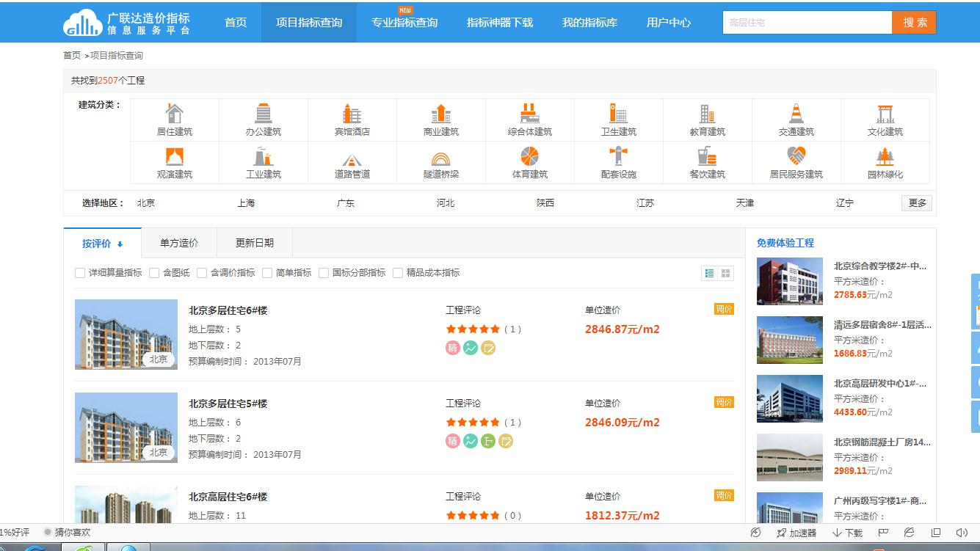The height and width of the screenshot is (551, 980).
Task: Open the 北京多层住宅5#楼 project title
Action: coord(228,404)
